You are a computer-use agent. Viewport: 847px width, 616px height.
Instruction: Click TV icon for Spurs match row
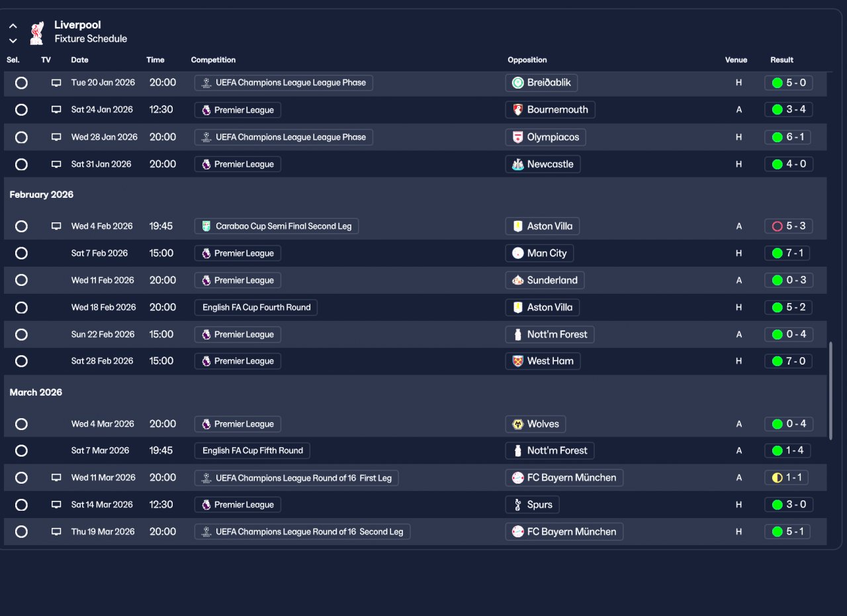56,505
